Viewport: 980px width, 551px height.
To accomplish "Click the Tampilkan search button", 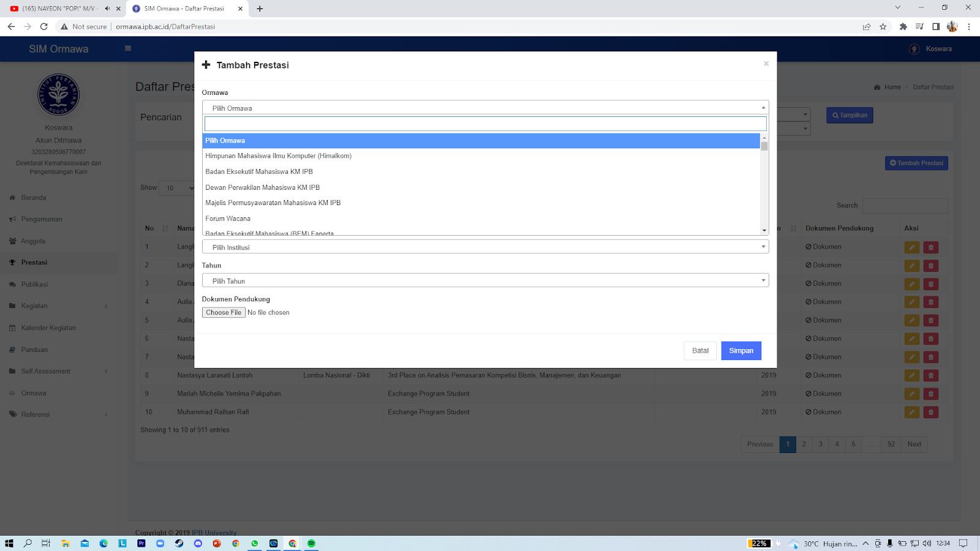I will pyautogui.click(x=850, y=115).
